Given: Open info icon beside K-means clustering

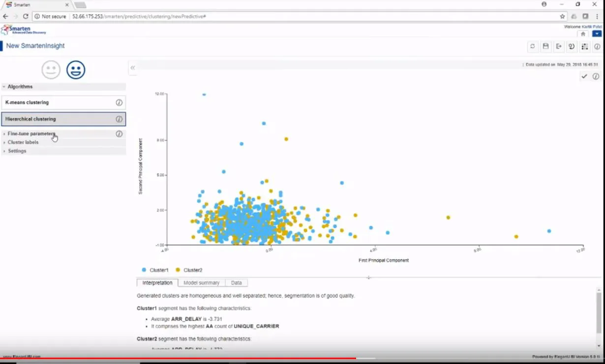Looking at the screenshot, I should [119, 103].
